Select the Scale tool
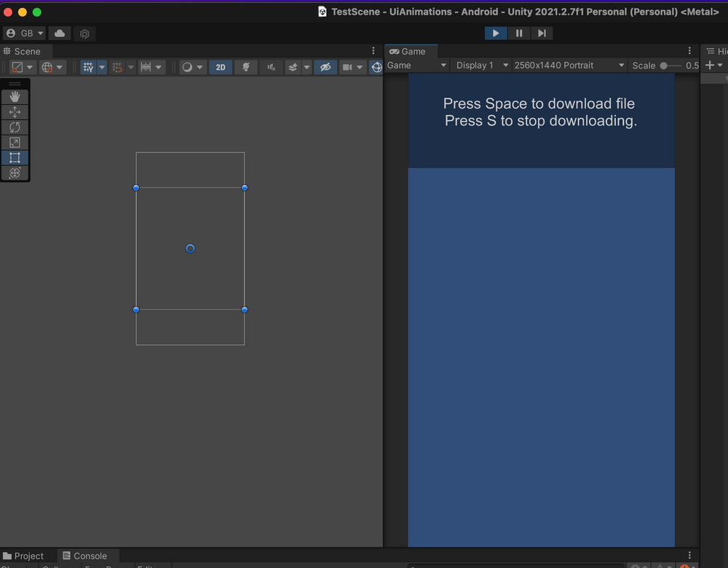Viewport: 728px width, 568px height. (15, 142)
